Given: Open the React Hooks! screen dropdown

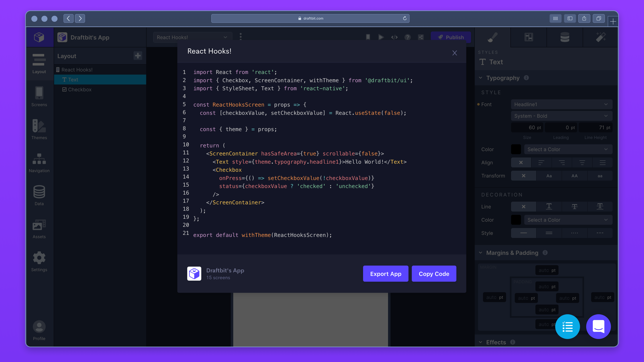Looking at the screenshot, I should pos(192,37).
